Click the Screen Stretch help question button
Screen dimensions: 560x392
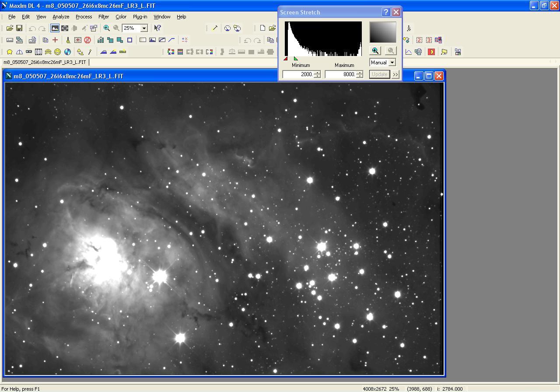point(386,12)
